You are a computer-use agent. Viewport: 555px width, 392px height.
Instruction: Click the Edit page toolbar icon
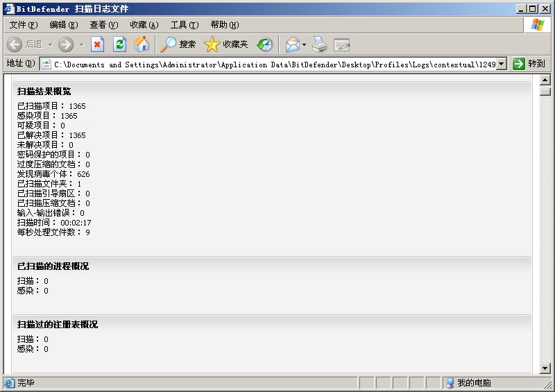point(341,44)
